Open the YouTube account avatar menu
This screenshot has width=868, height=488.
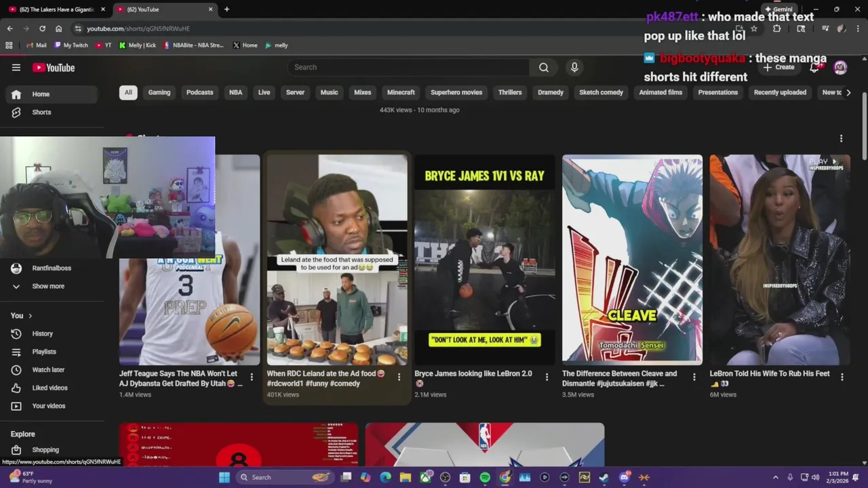click(x=840, y=67)
